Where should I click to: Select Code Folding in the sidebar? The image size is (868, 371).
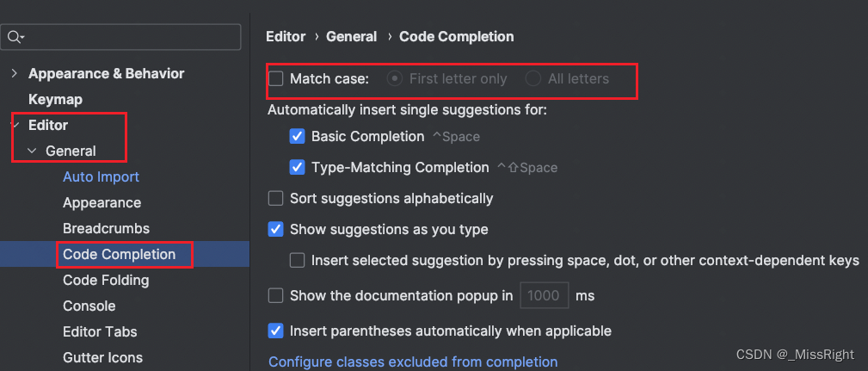point(106,281)
